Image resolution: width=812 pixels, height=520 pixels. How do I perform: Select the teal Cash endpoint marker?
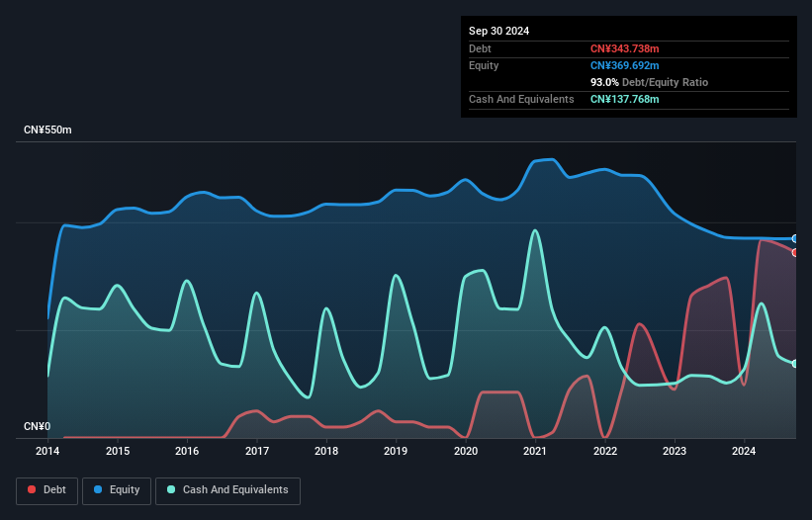coord(795,364)
